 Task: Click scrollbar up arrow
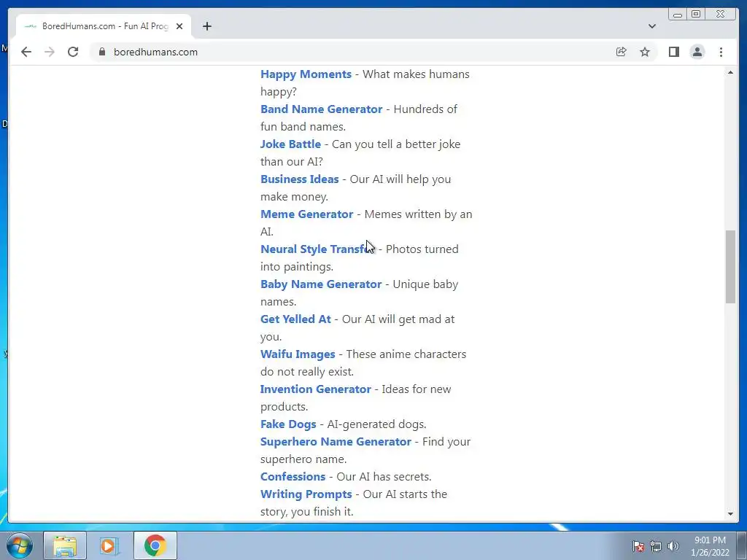[730, 72]
